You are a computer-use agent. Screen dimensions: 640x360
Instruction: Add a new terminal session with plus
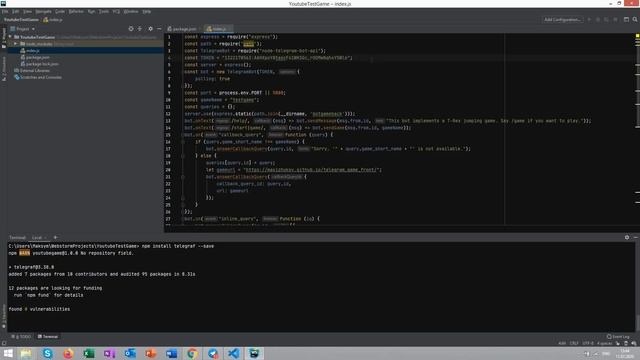(x=55, y=238)
